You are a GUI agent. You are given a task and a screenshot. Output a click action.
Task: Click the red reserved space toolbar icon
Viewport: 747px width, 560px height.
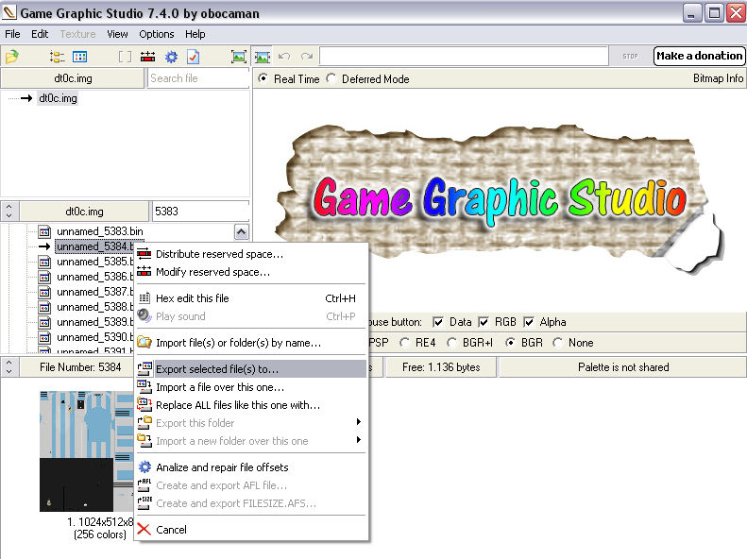[x=147, y=57]
